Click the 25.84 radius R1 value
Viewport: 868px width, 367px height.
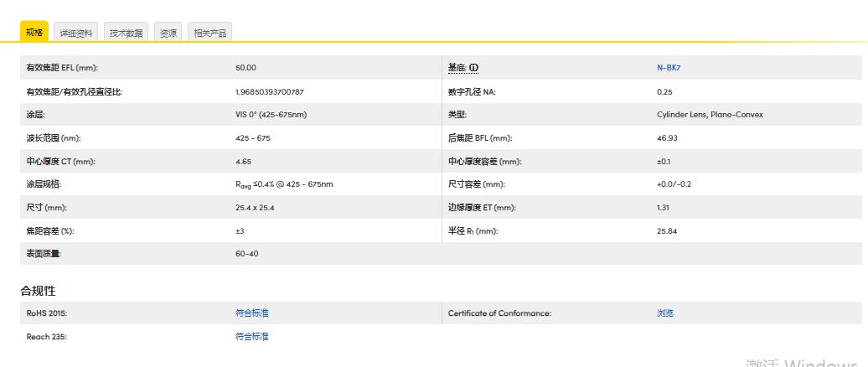pos(667,231)
